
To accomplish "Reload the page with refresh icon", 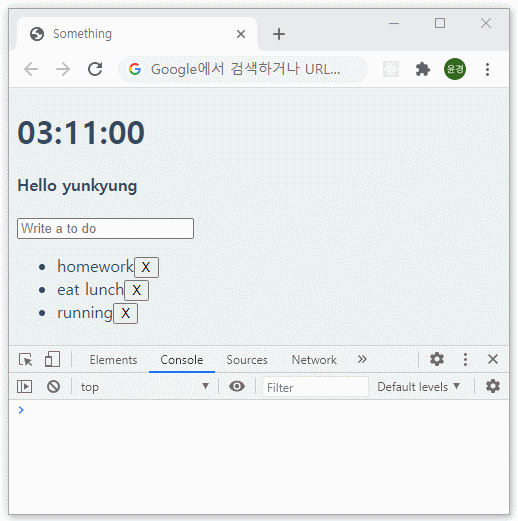I will [x=95, y=69].
